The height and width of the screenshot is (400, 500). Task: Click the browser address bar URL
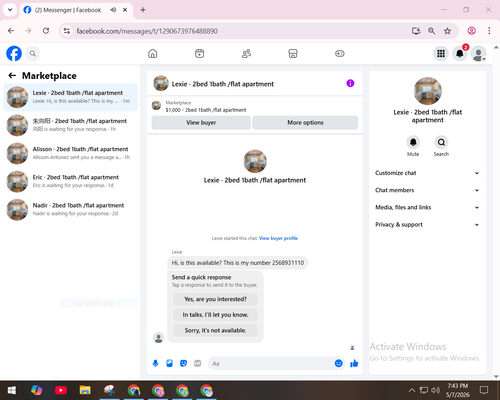point(147,31)
